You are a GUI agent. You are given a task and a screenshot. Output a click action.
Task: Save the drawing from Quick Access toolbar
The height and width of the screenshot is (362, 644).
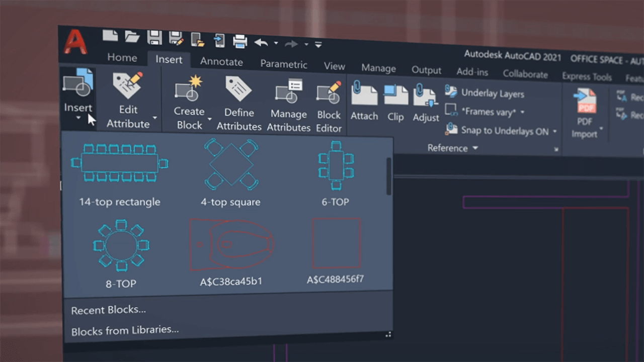click(x=154, y=37)
